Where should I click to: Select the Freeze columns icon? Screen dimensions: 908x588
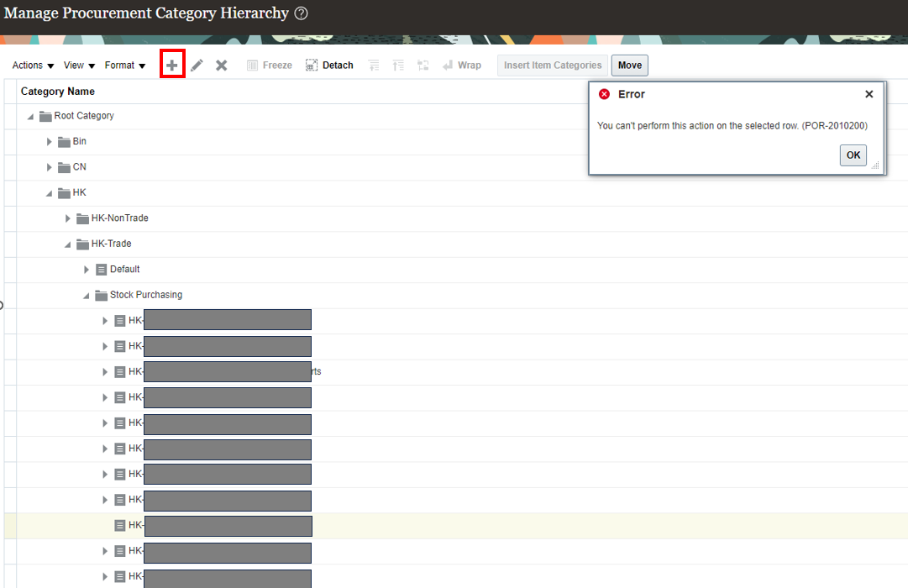tap(255, 64)
